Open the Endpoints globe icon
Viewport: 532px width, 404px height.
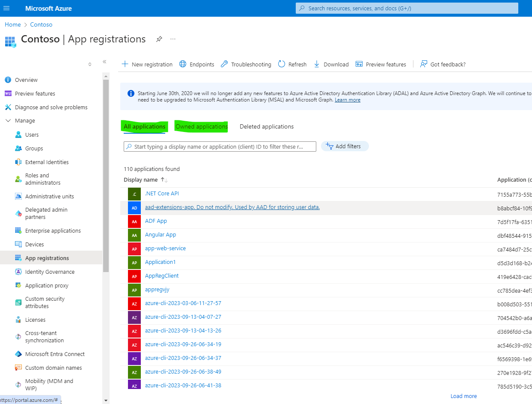coord(183,64)
